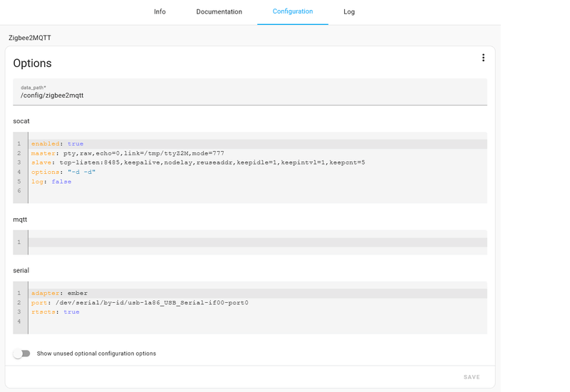This screenshot has width=570, height=392.
Task: Click the serial 'port: /dev/serial/by-id' line
Action: pos(258,302)
